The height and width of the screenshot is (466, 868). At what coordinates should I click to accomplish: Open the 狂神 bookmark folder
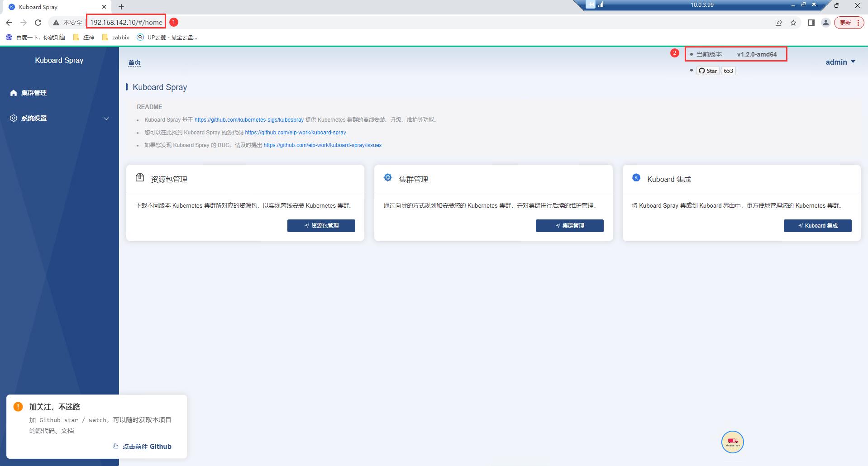point(84,37)
